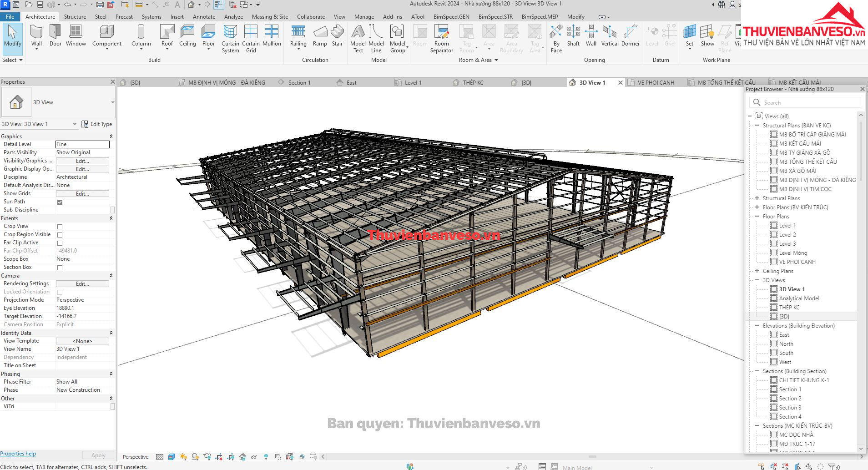Collapse the Floor Plans tree node
The image size is (868, 470).
(x=757, y=217)
